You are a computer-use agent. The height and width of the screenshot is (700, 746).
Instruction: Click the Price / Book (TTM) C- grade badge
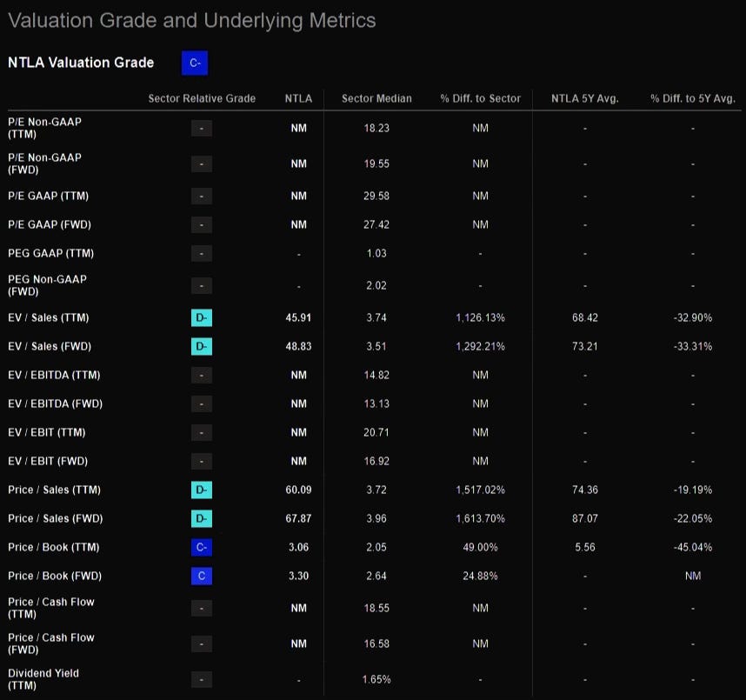[x=202, y=547]
